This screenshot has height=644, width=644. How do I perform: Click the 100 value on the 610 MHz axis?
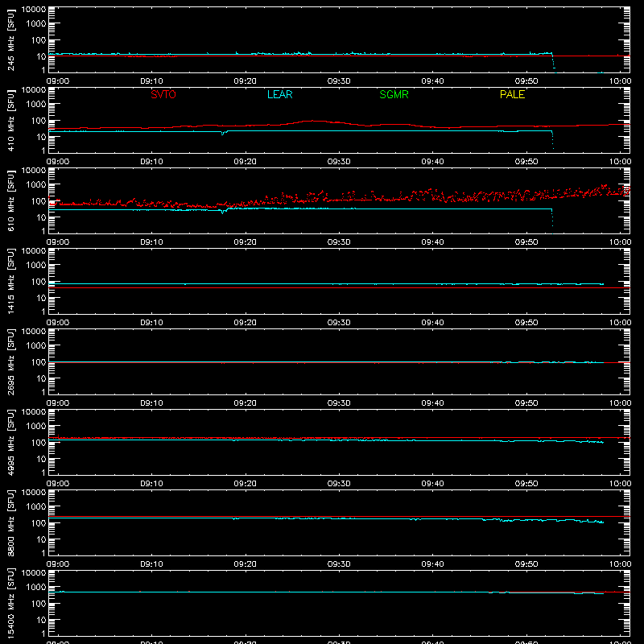[x=39, y=201]
